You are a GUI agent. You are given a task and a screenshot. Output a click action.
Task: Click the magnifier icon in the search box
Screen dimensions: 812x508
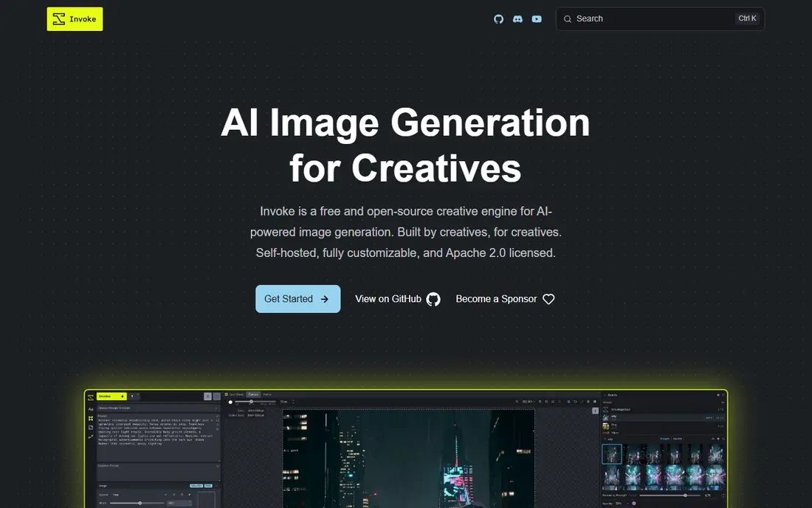point(568,19)
